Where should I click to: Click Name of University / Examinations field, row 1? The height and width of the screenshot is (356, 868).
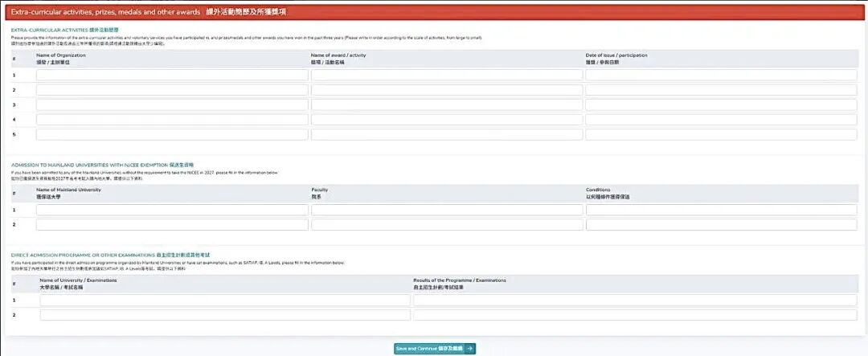pos(225,300)
